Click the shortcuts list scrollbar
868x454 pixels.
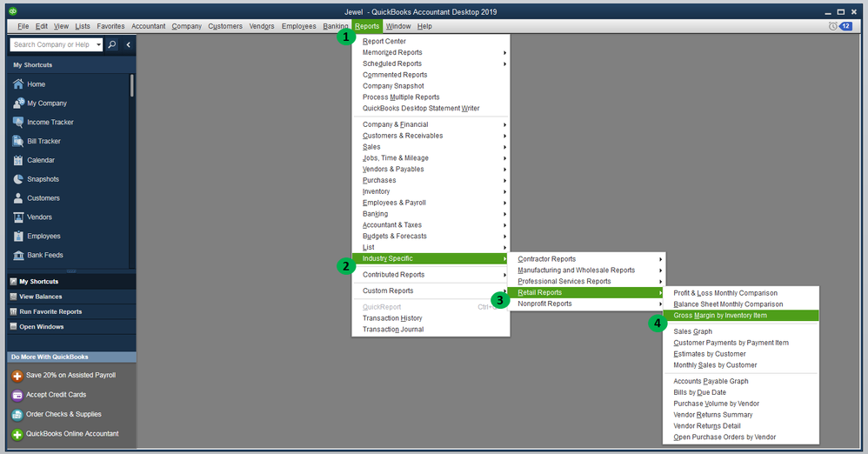tap(131, 86)
